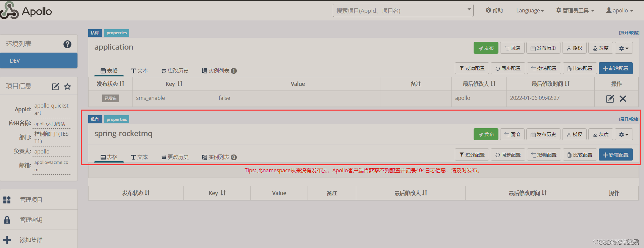
Task: Favorite the project with star icon
Action: coord(67,86)
